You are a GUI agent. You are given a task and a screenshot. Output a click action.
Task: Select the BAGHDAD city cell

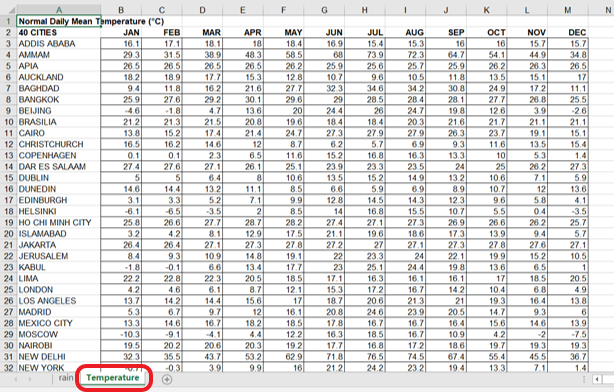(59, 89)
